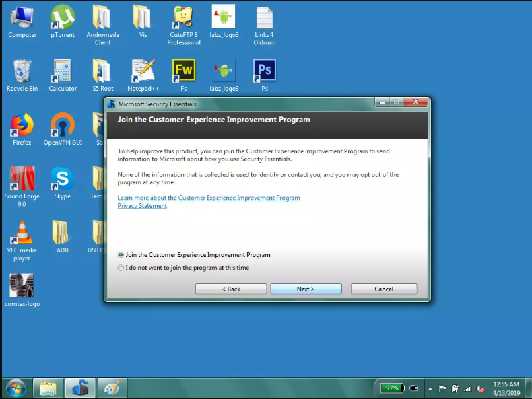The width and height of the screenshot is (532, 399).
Task: Go to the previous setup page with Back
Action: point(231,289)
